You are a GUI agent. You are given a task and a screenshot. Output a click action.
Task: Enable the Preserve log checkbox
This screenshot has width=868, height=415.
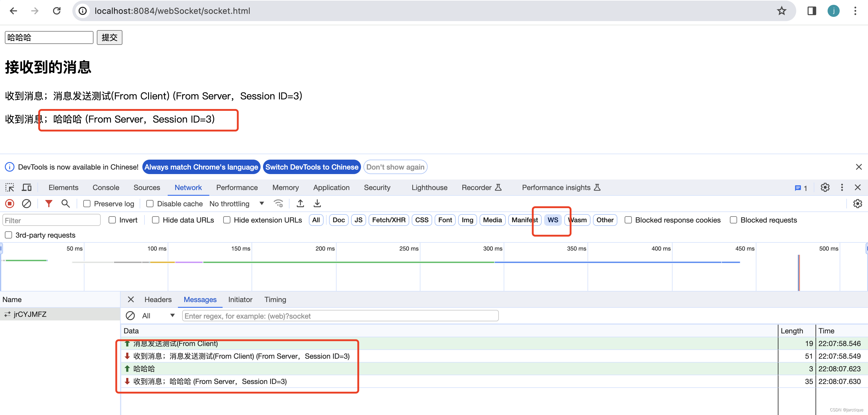point(87,204)
